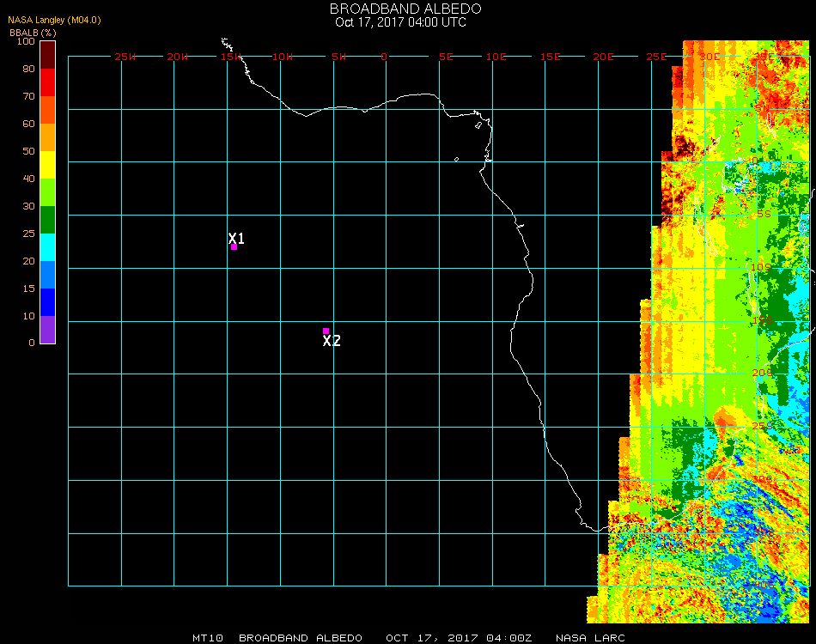Click the "10W" longitude label
The width and height of the screenshot is (816, 644).
coord(283,57)
